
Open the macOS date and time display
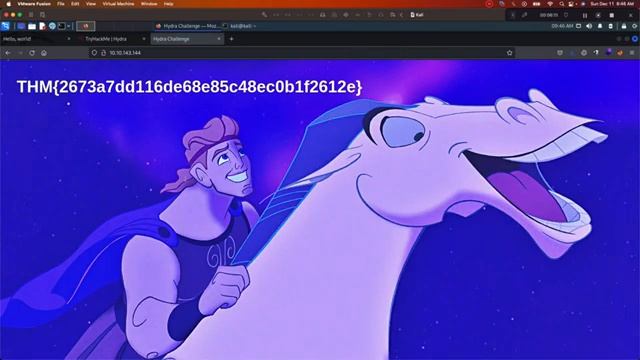click(612, 4)
